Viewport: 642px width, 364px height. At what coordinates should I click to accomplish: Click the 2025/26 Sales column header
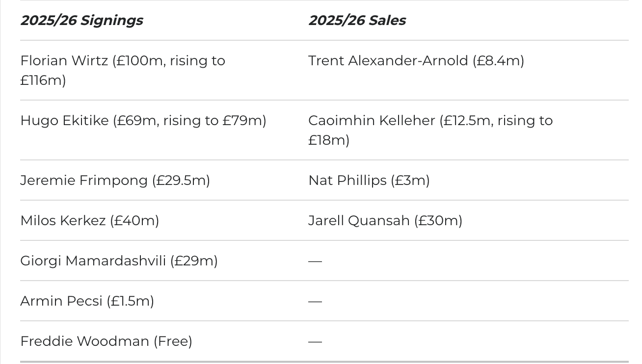tap(357, 20)
